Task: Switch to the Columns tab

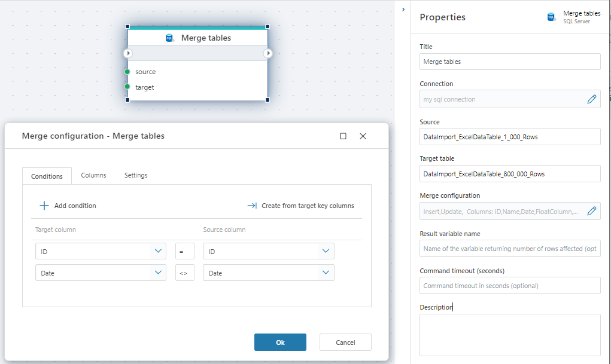Action: coord(93,175)
